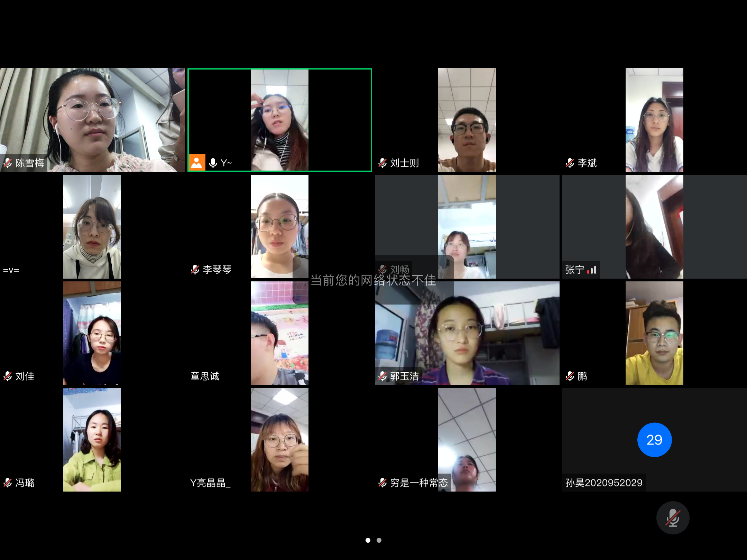Click muted mic icon beside 鹏
This screenshot has height=560, width=747.
[x=570, y=376]
